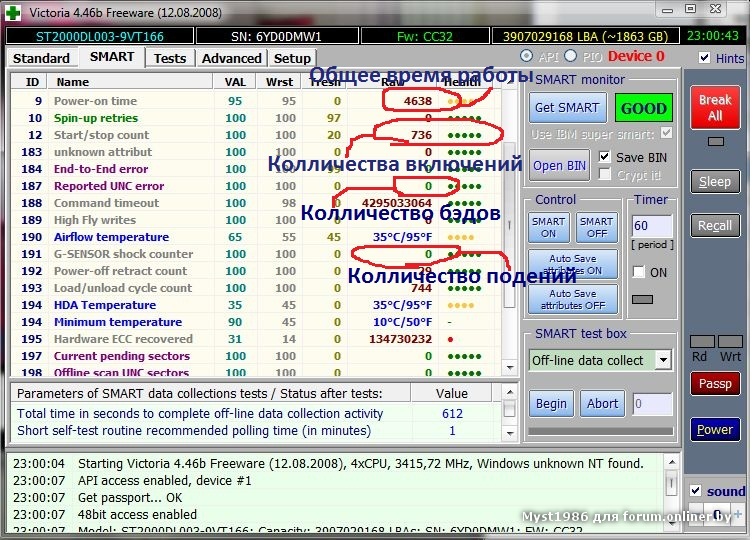Image resolution: width=754 pixels, height=540 pixels.
Task: Click the Rd indicator box
Action: point(702,341)
